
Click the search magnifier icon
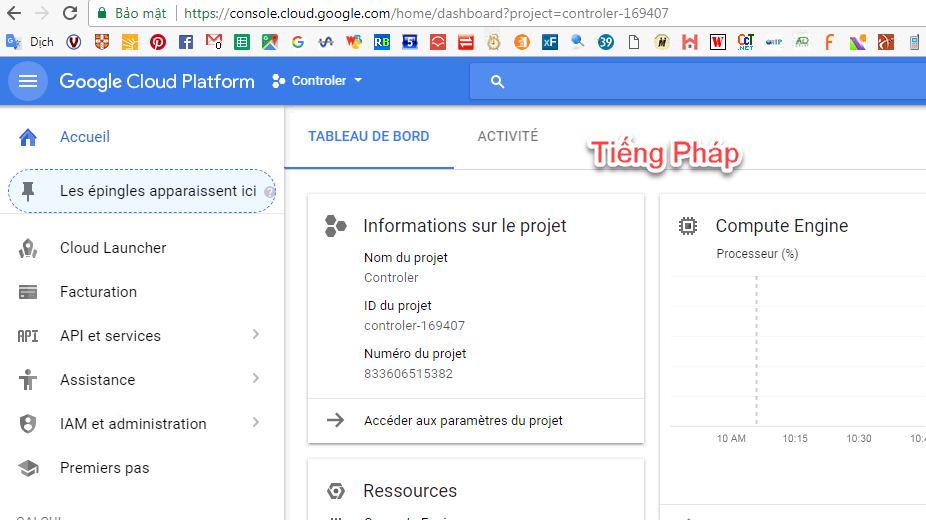pos(497,81)
